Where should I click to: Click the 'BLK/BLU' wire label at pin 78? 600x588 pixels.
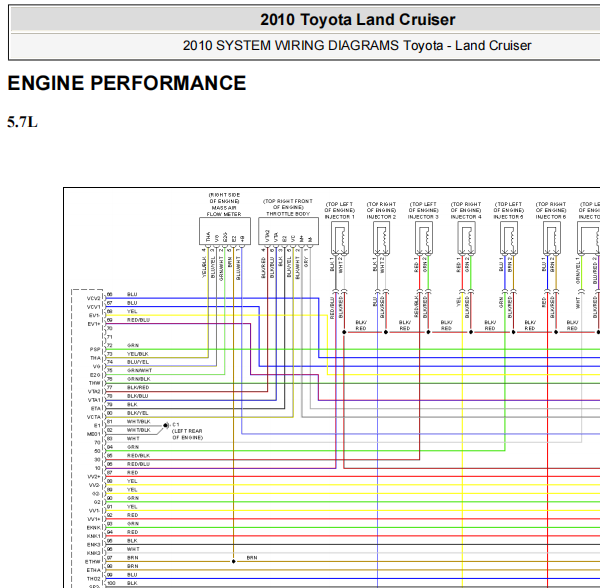[x=138, y=396]
